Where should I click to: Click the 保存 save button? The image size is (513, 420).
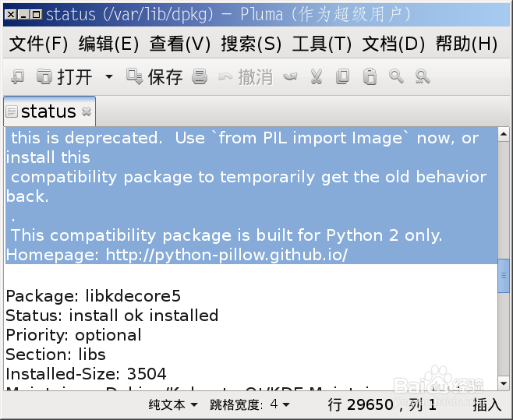154,77
